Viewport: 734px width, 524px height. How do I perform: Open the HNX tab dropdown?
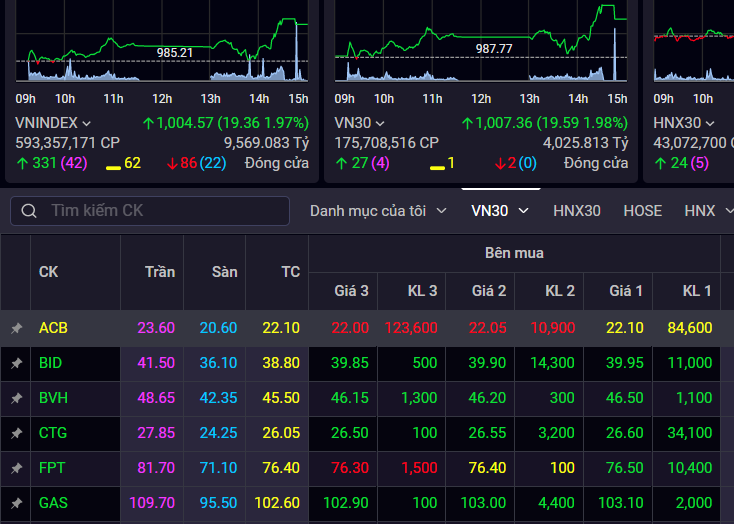(707, 211)
